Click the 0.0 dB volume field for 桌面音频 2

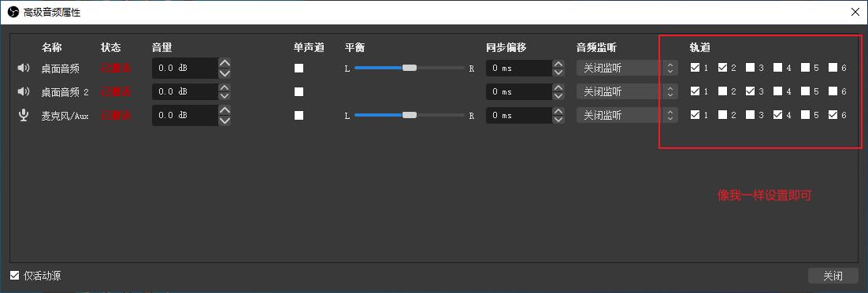point(185,91)
